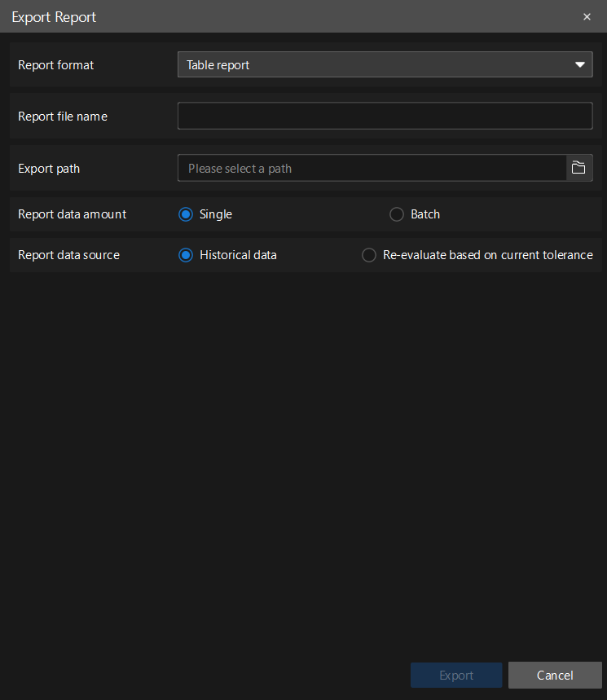This screenshot has width=607, height=700.
Task: Click the Report data amount label
Action: pyautogui.click(x=72, y=214)
